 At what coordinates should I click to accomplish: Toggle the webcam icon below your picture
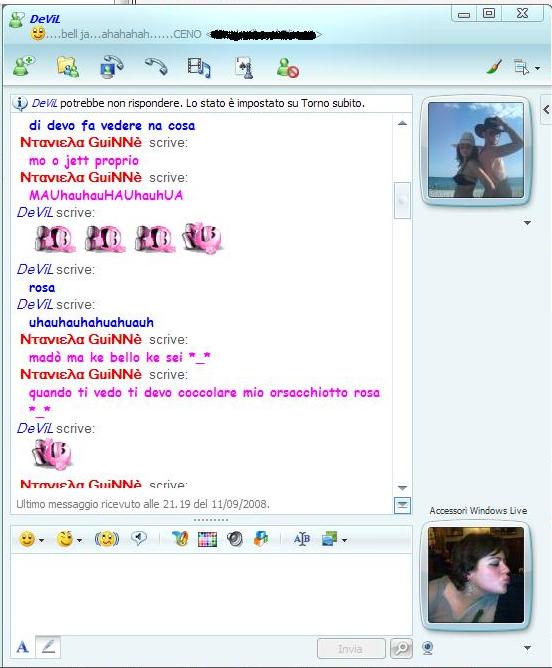[x=428, y=648]
